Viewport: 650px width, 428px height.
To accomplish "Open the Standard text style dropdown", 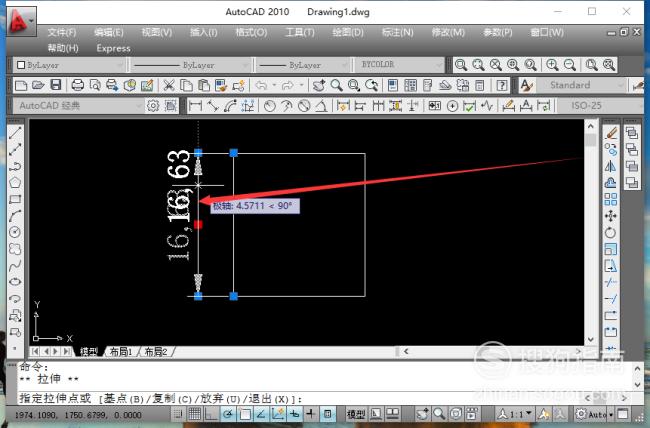I will [582, 85].
